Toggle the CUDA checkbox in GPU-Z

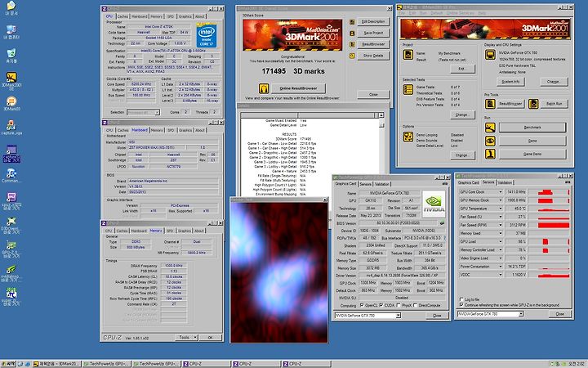[381, 305]
